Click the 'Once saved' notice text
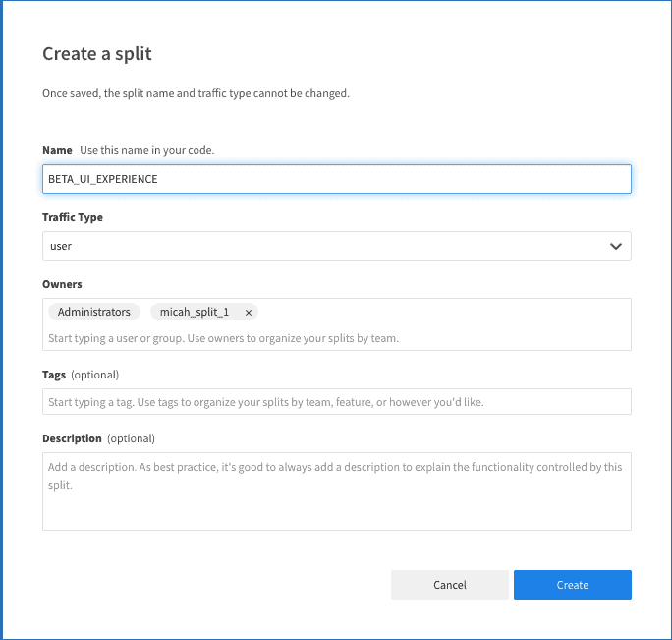The width and height of the screenshot is (672, 640). point(196,94)
